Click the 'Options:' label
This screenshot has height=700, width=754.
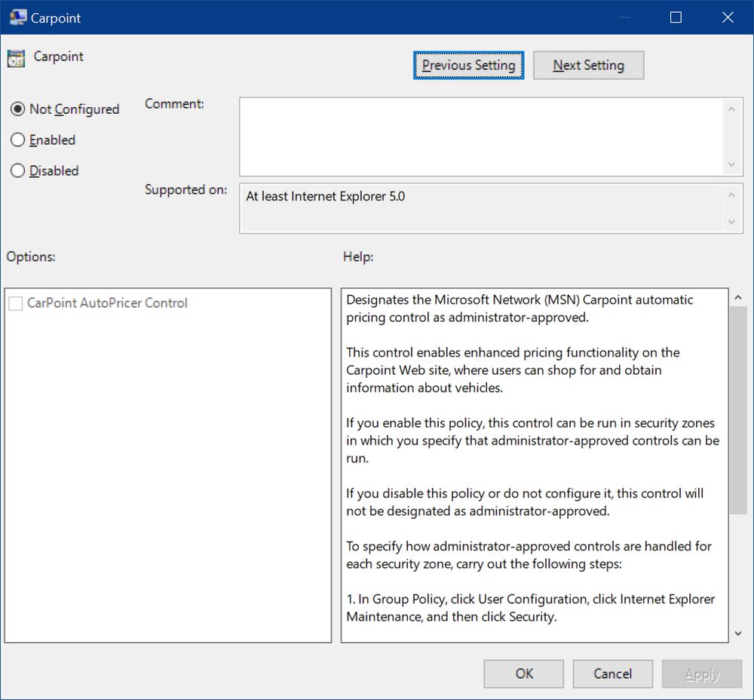click(31, 257)
